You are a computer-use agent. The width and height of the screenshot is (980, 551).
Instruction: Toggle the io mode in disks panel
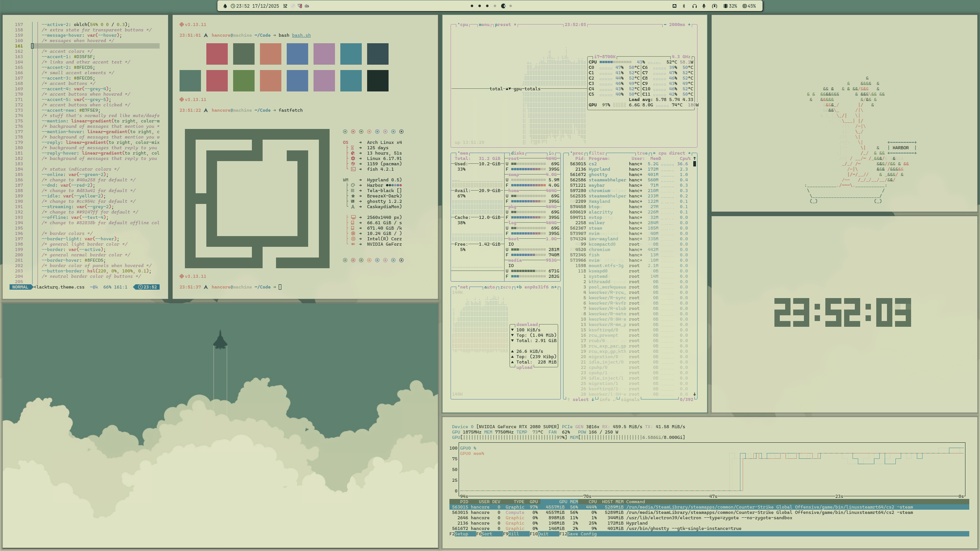(x=551, y=153)
